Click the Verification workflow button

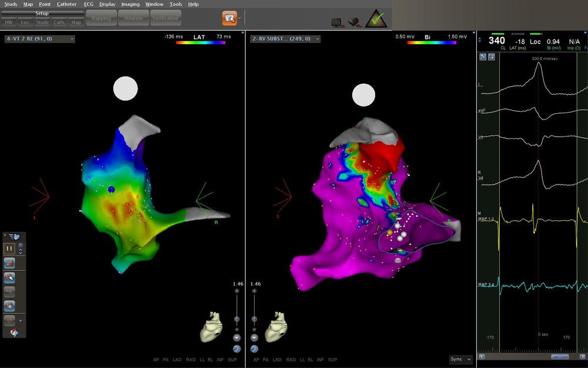pos(165,18)
